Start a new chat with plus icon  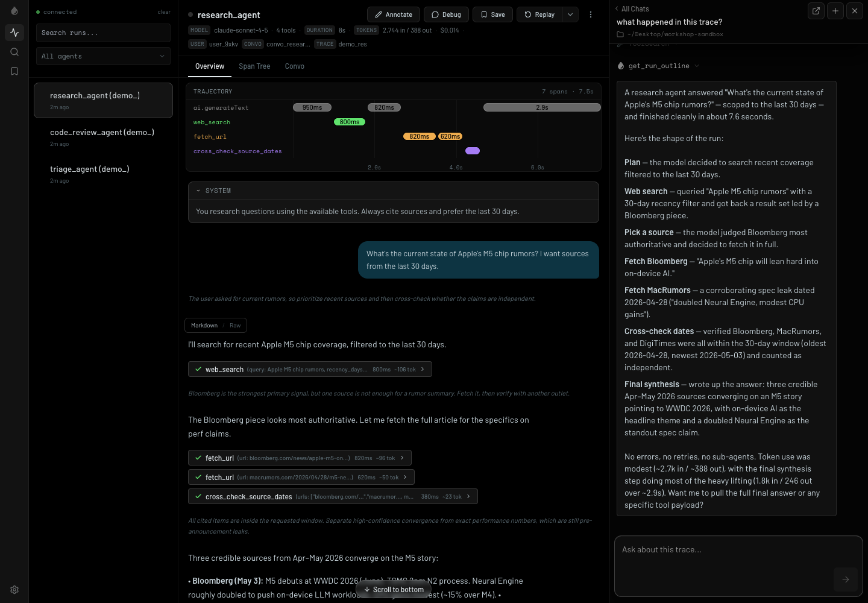click(835, 11)
